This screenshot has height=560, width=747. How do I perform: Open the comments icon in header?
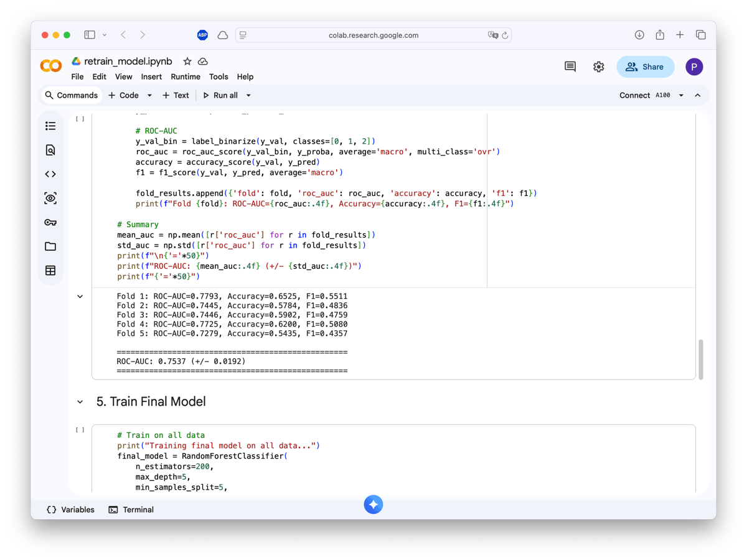pyautogui.click(x=570, y=67)
